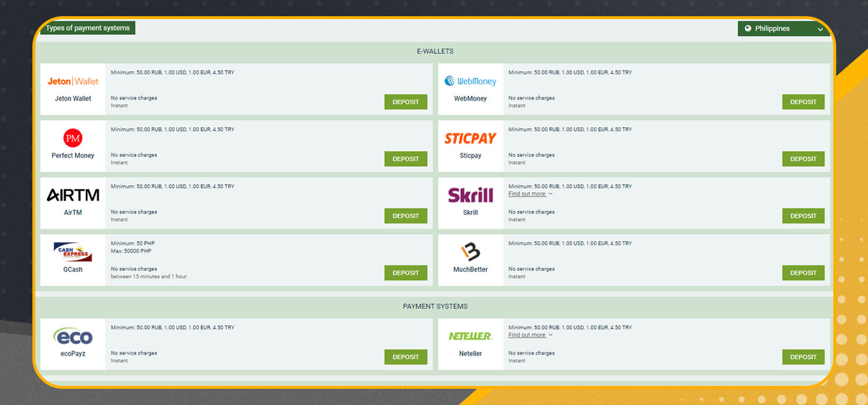Click the MuchBetter name label
The image size is (868, 405).
[x=470, y=269]
